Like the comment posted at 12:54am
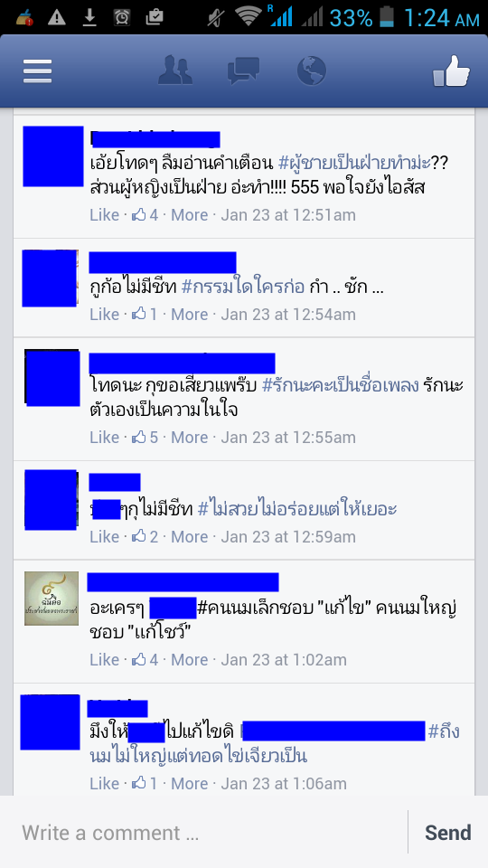Viewport: 488px width, 868px height. pos(105,315)
